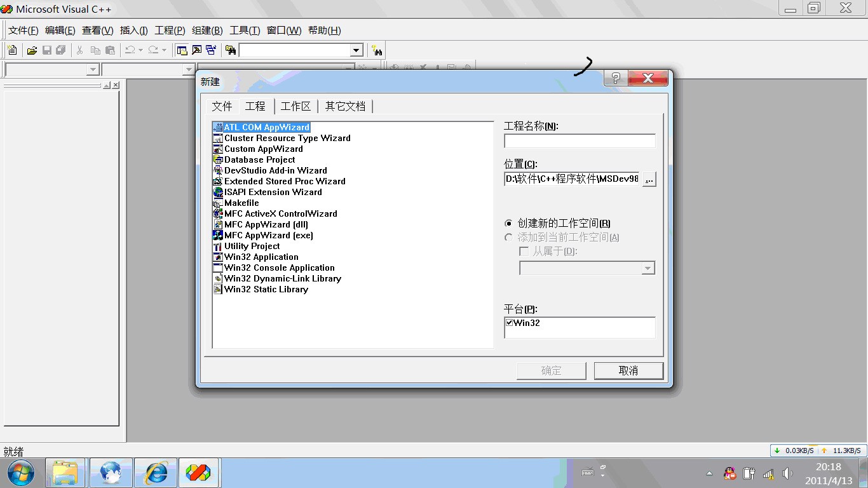Open the 工程(P) menu
The image size is (868, 488).
coord(170,30)
